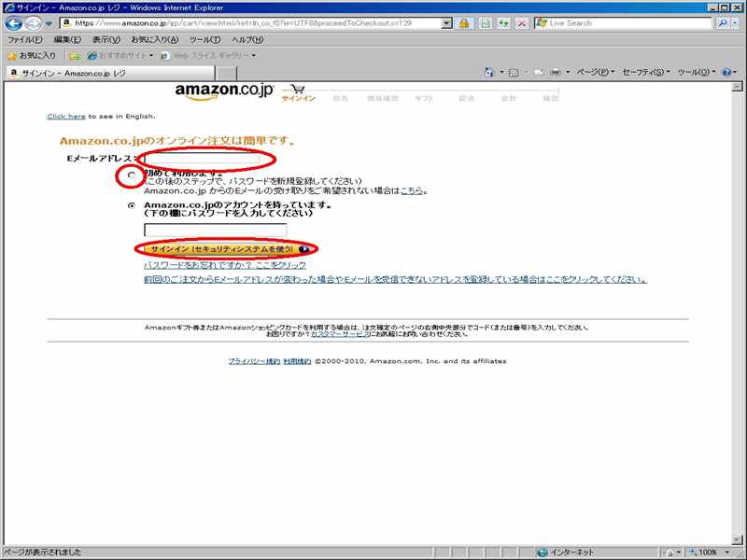Select the 初めて利用します radio button
Viewport: 747px width, 560px height.
pos(132,175)
